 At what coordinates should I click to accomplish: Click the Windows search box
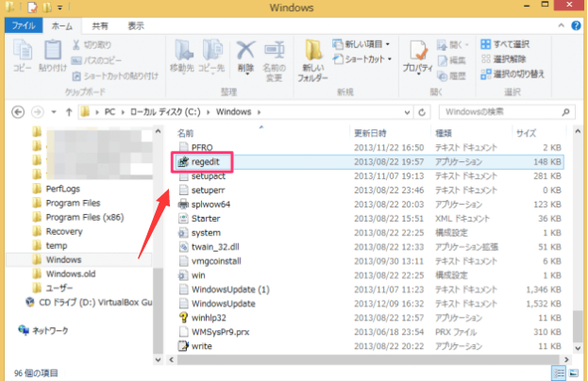507,112
